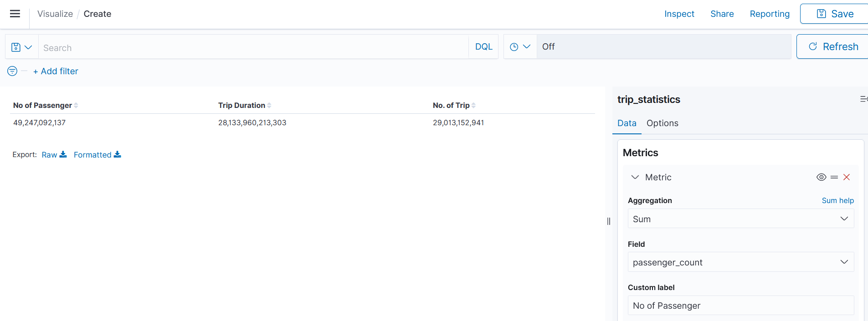Screen dimensions: 868x321
Task: Open the saved queries menu
Action: tap(21, 47)
